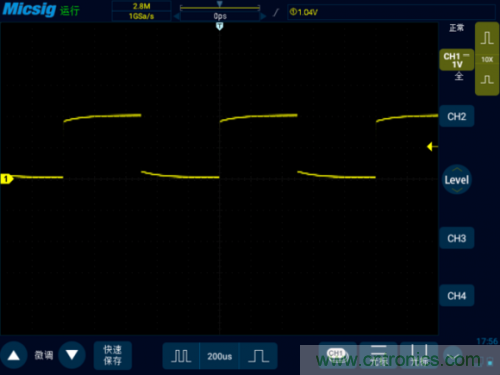This screenshot has width=500, height=375.
Task: Decrease vertical scale with small pulse icon
Action: (x=487, y=80)
